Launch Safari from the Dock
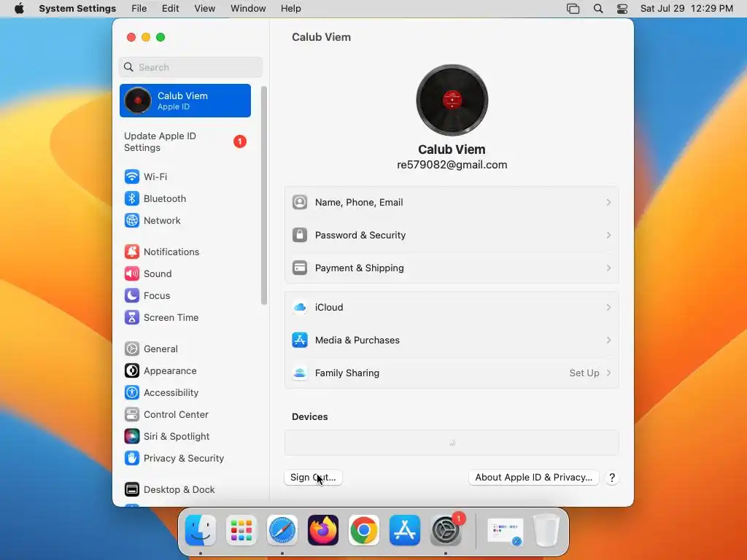The height and width of the screenshot is (560, 747). (x=282, y=530)
